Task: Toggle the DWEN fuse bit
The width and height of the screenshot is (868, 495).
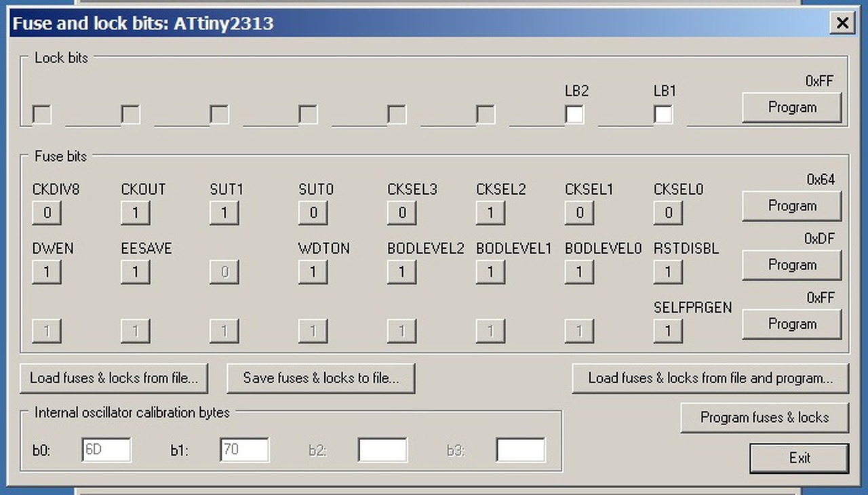Action: (x=47, y=272)
